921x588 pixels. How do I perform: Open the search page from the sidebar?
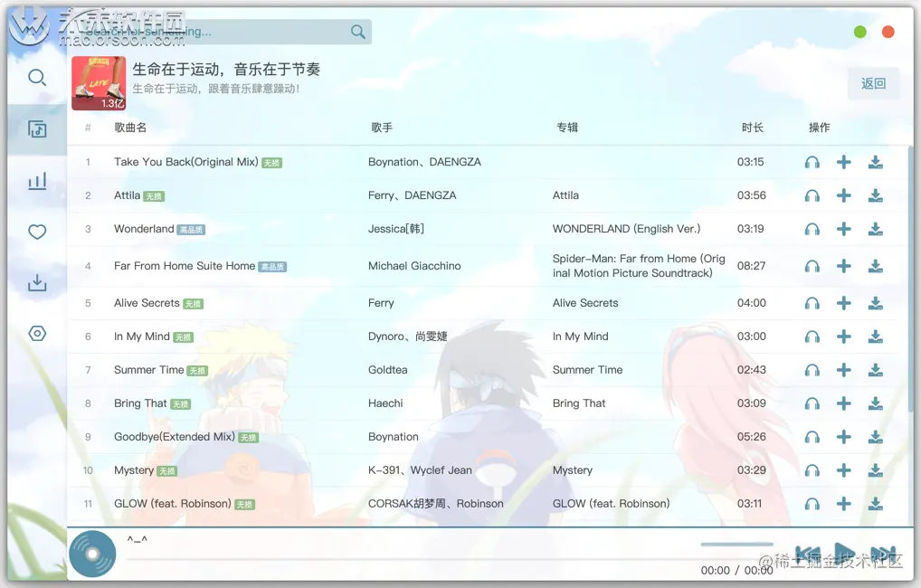tap(37, 78)
